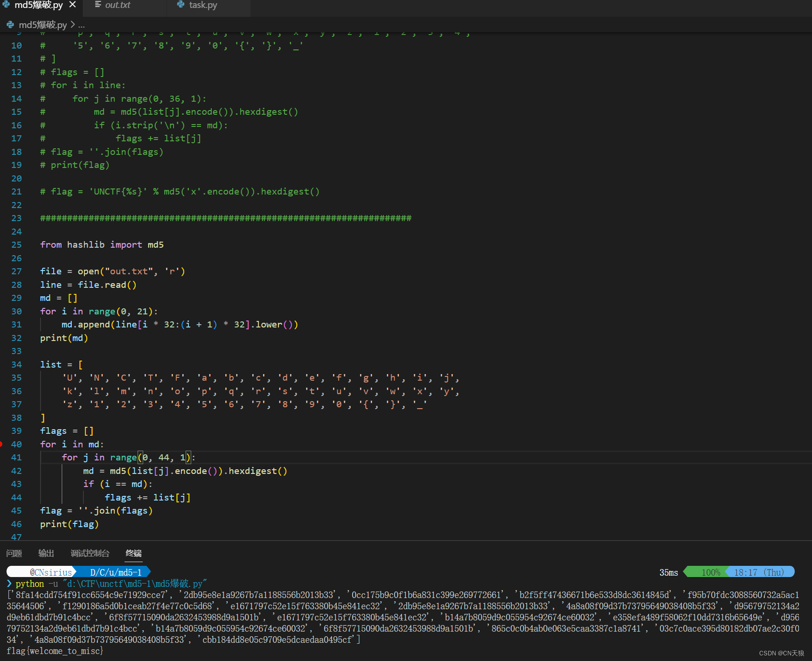812x661 pixels.
Task: Click the text file icon on out.txt tab
Action: (98, 5)
